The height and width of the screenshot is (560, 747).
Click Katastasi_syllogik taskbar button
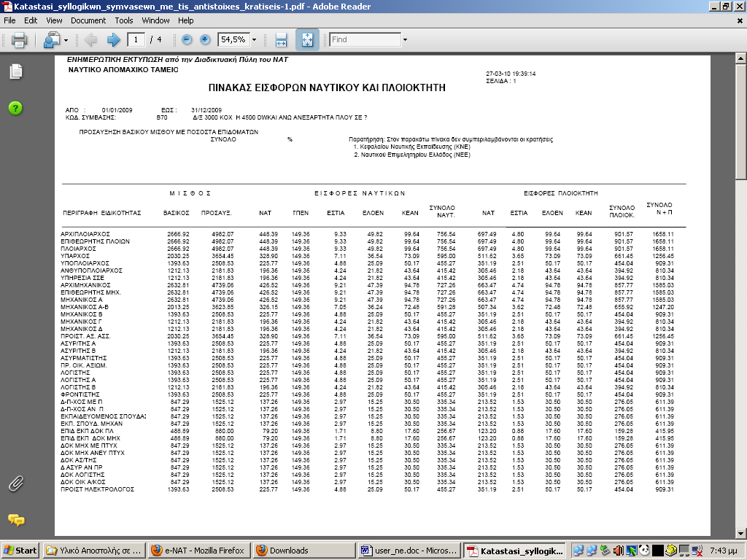[x=514, y=551]
